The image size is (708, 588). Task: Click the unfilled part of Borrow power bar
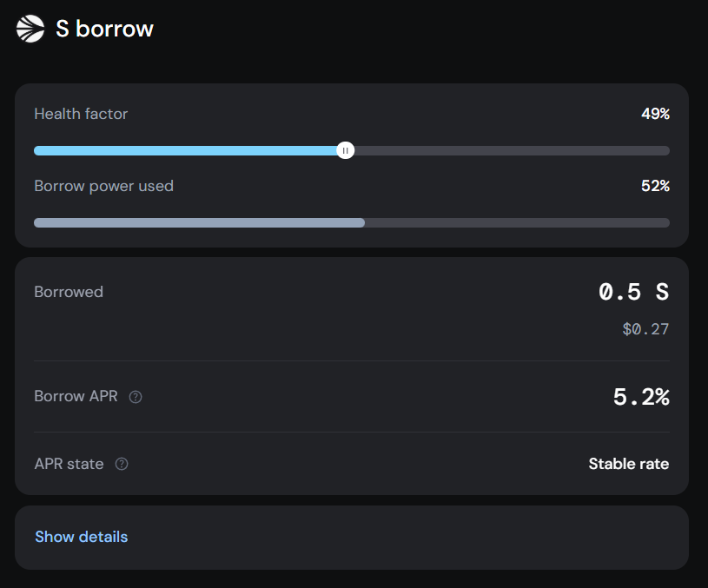click(517, 222)
